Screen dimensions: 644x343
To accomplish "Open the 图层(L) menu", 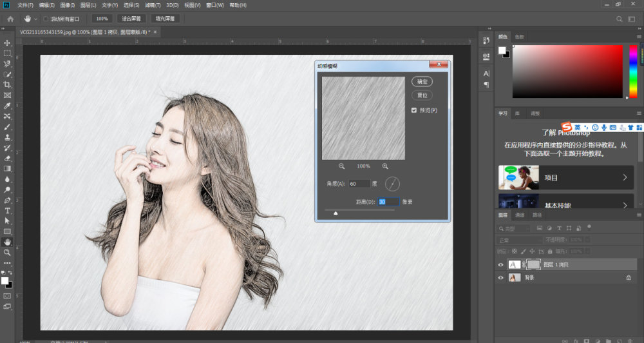I will (x=88, y=5).
